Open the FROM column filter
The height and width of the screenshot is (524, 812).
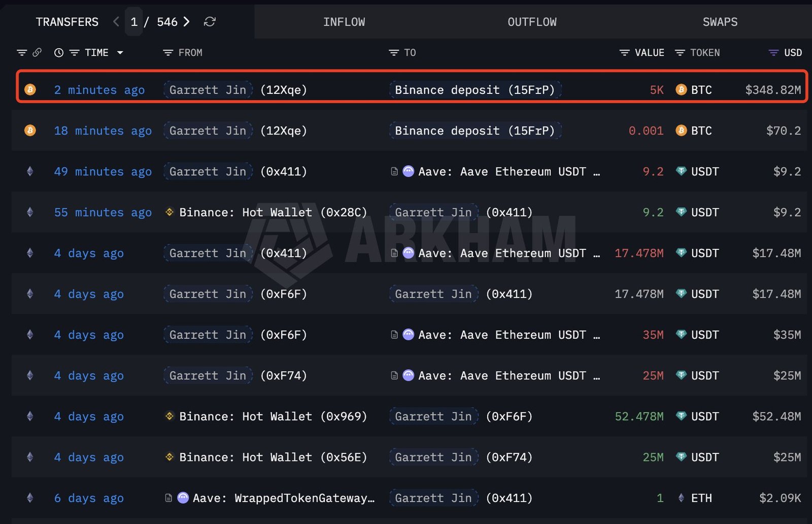(x=168, y=53)
